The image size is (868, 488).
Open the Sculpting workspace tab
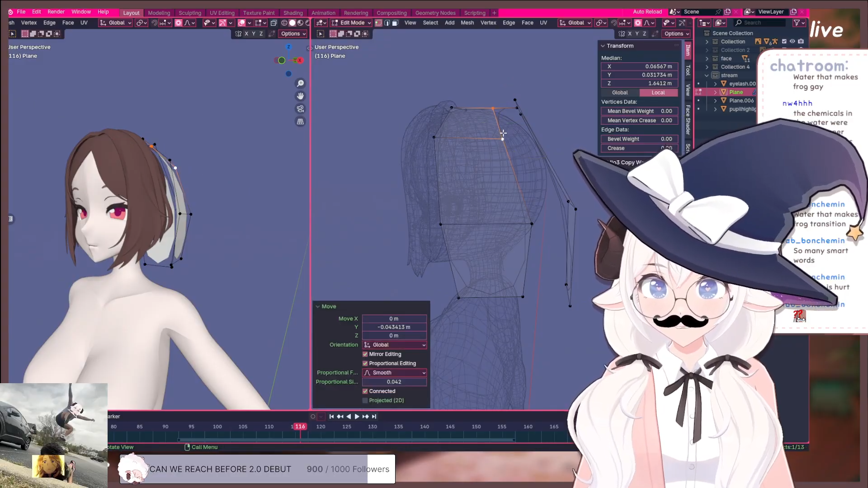[189, 13]
